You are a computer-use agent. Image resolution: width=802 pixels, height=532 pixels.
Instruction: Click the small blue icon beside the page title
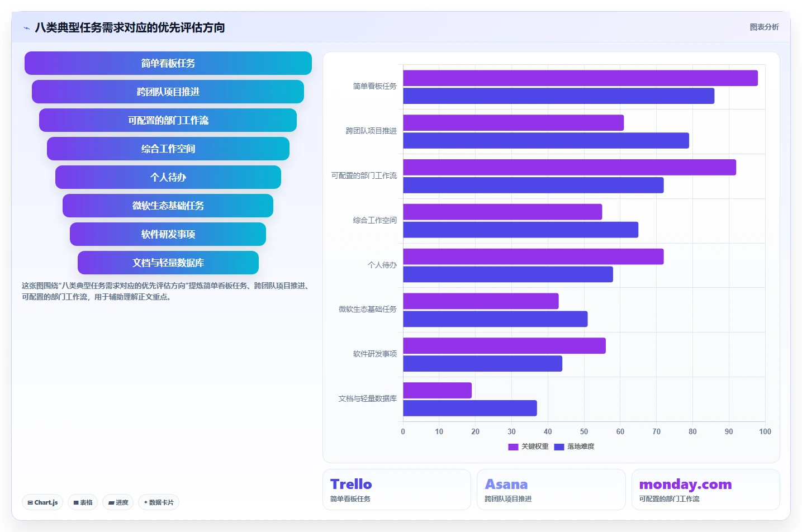(x=26, y=28)
